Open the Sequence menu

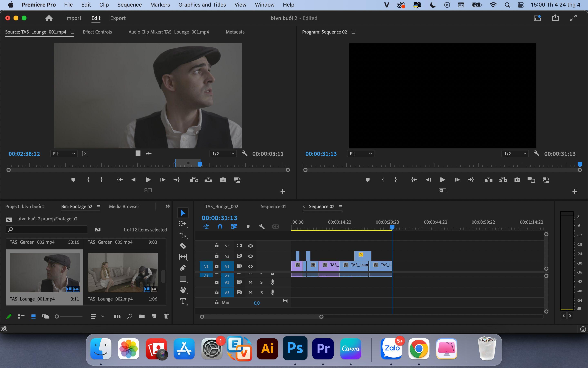click(x=129, y=5)
